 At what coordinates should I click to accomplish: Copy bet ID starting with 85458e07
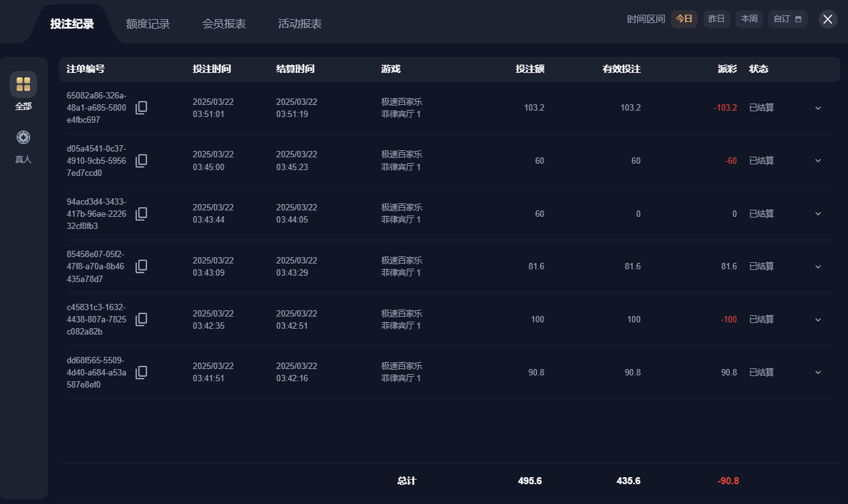click(x=141, y=267)
